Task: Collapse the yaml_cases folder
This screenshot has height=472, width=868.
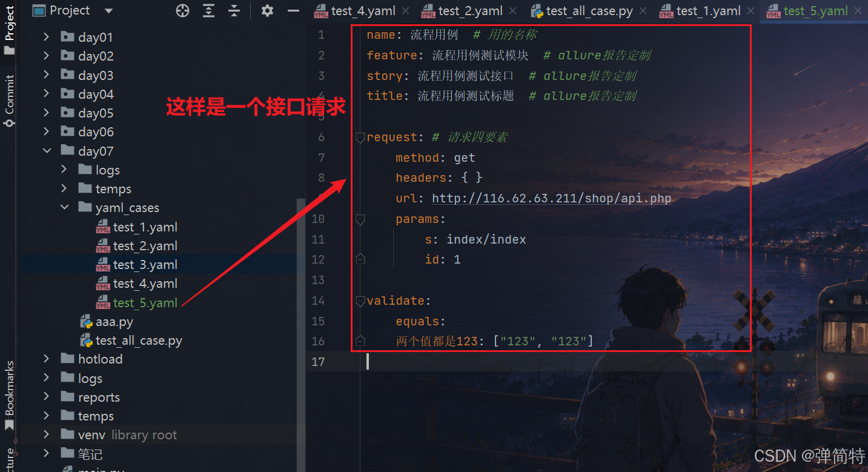Action: coord(64,207)
